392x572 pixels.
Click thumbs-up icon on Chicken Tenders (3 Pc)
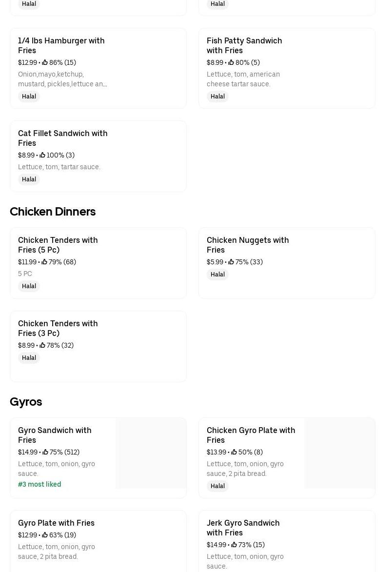click(x=42, y=345)
